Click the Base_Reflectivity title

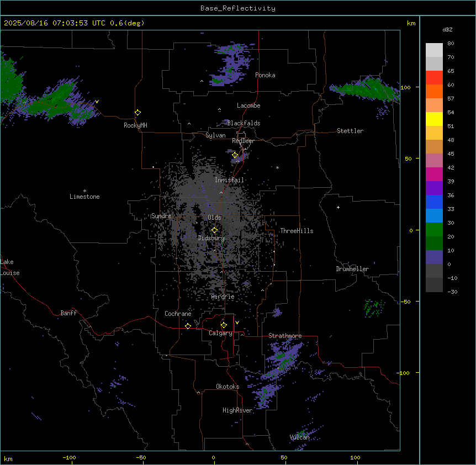pos(238,8)
